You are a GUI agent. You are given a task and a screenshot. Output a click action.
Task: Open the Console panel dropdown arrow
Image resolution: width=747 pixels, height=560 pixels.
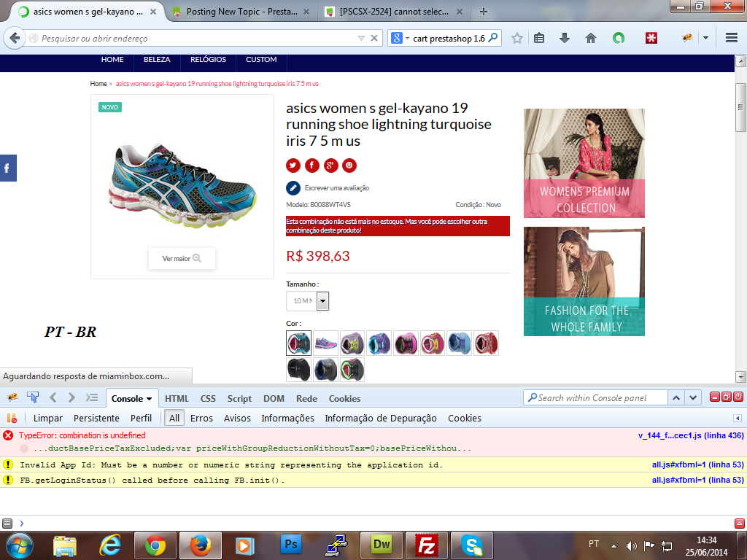[x=149, y=399]
